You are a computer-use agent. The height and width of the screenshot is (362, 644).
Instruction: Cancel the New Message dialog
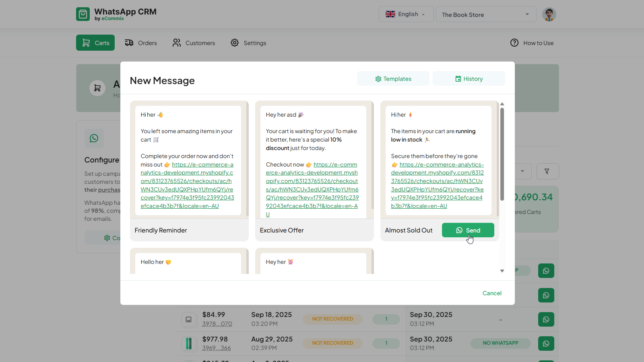tap(492, 293)
